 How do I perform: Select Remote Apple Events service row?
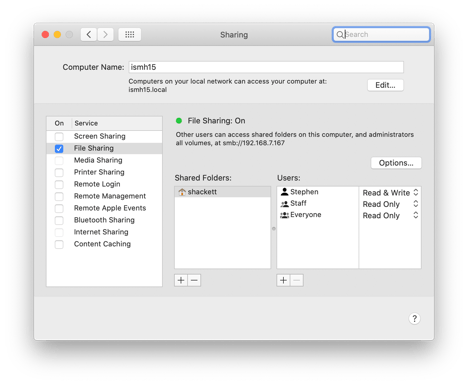[x=104, y=208]
